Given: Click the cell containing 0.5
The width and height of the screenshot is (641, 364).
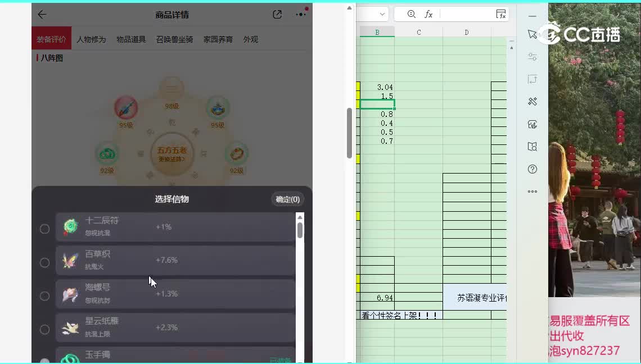Looking at the screenshot, I should pos(377,131).
